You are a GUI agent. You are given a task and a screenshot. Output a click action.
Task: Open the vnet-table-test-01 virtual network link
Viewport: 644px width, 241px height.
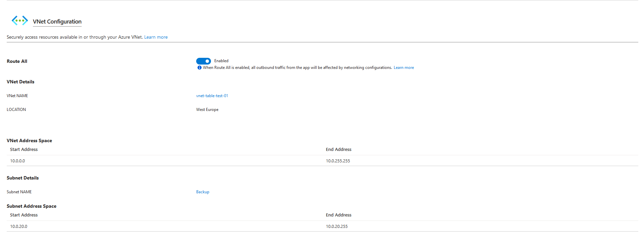tap(212, 96)
